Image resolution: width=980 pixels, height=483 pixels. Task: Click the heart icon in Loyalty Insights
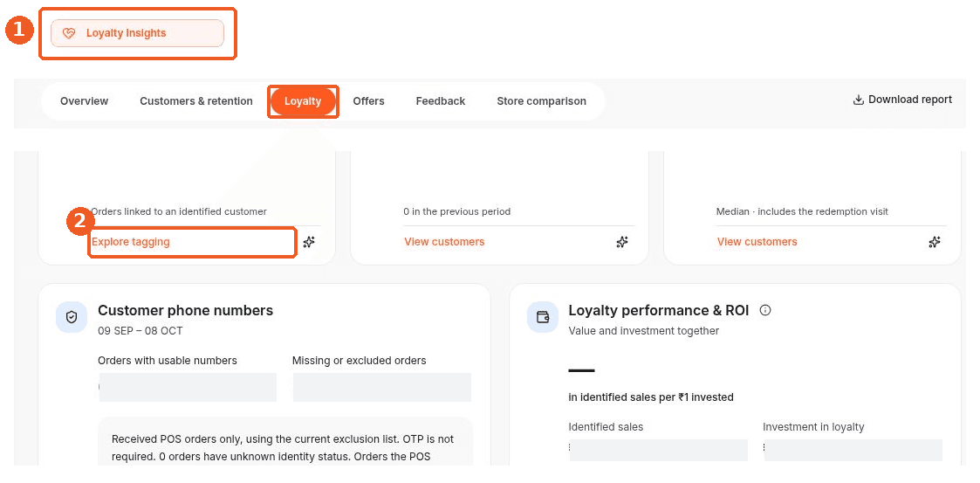tap(69, 33)
